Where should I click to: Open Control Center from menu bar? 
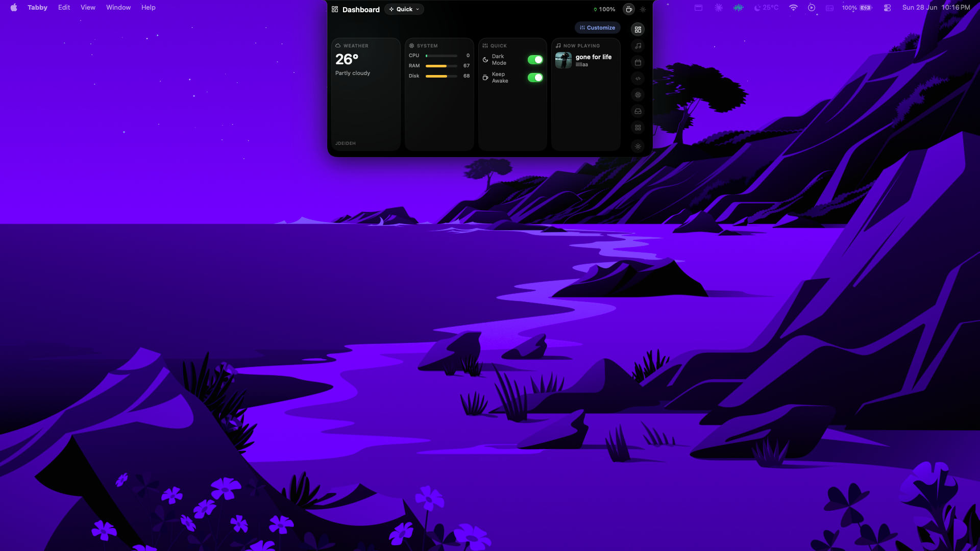point(888,8)
